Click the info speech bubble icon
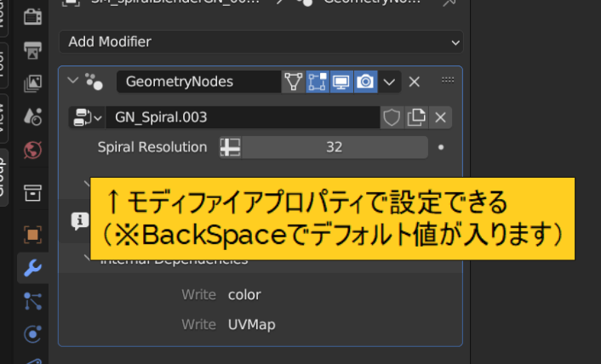This screenshot has width=601, height=364. [x=80, y=221]
